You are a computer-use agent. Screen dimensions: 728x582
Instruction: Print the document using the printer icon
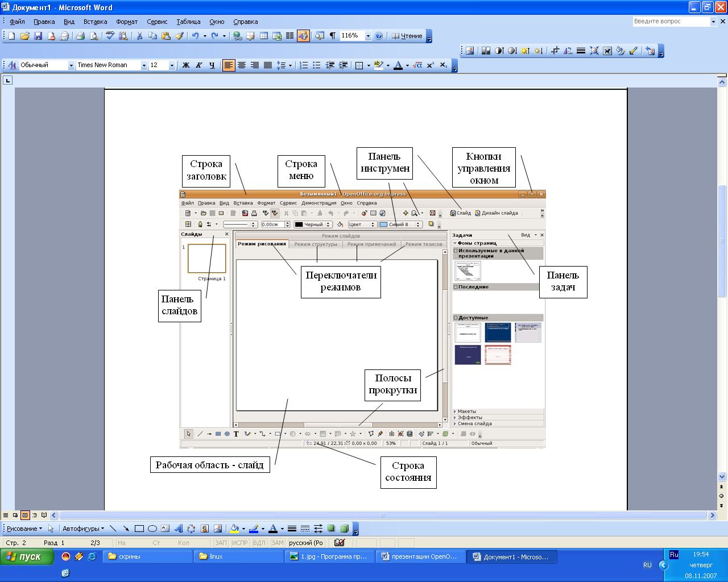point(80,36)
